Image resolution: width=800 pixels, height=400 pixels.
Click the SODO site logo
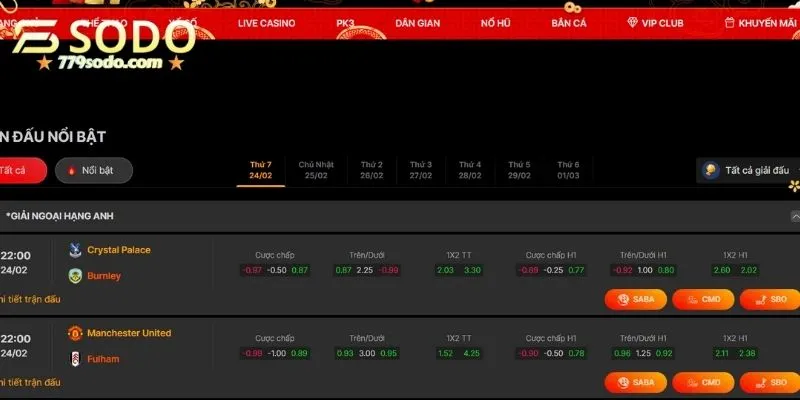(x=105, y=45)
